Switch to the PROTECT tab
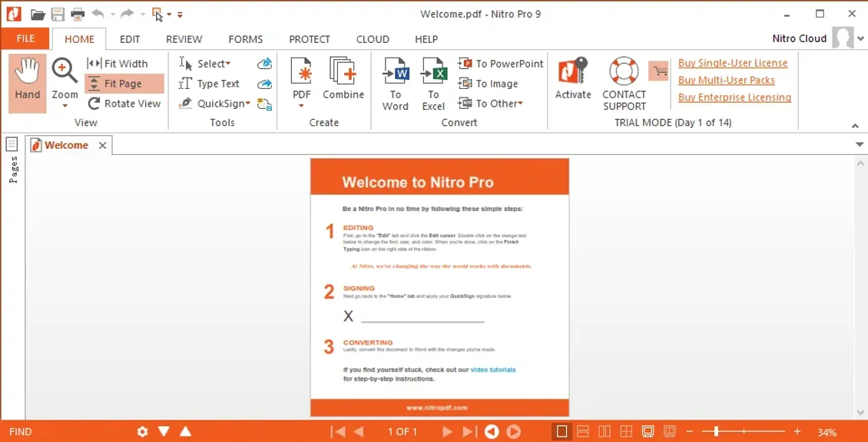The image size is (868, 442). tap(310, 39)
